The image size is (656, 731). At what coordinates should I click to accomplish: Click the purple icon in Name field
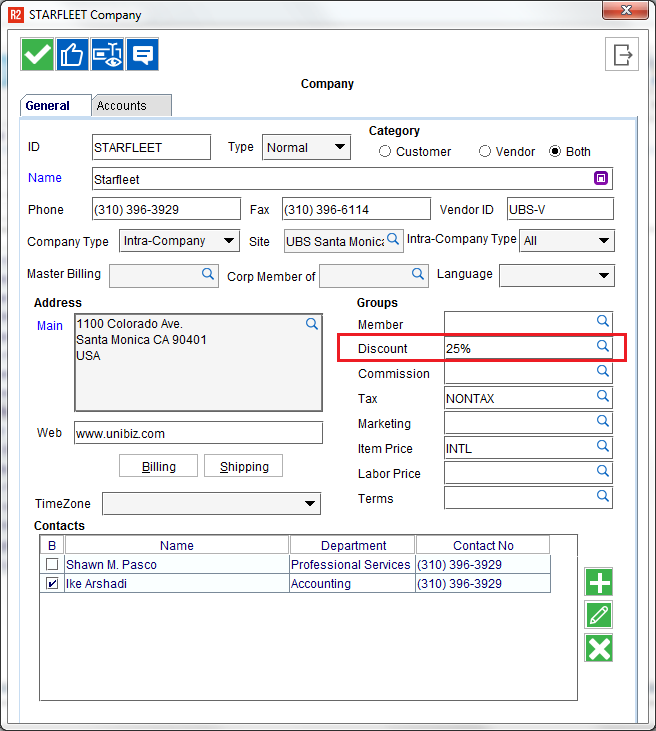(600, 178)
